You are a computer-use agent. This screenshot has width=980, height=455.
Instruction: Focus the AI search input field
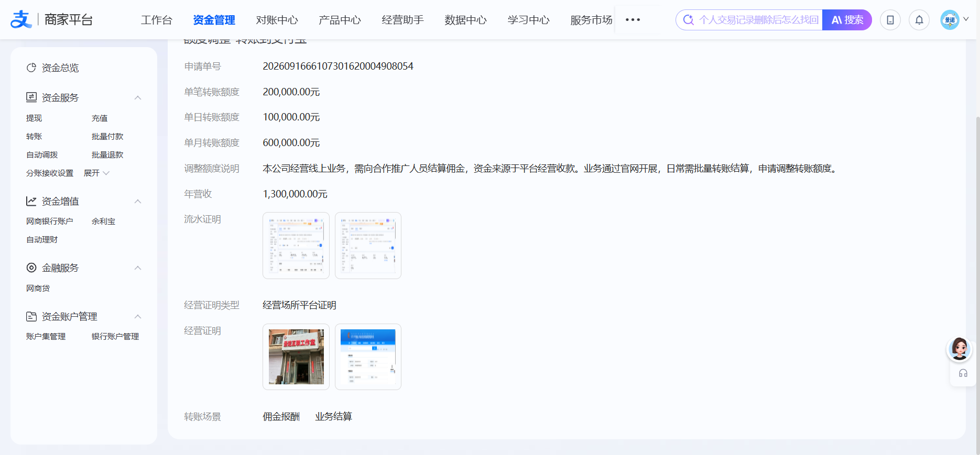(749, 20)
